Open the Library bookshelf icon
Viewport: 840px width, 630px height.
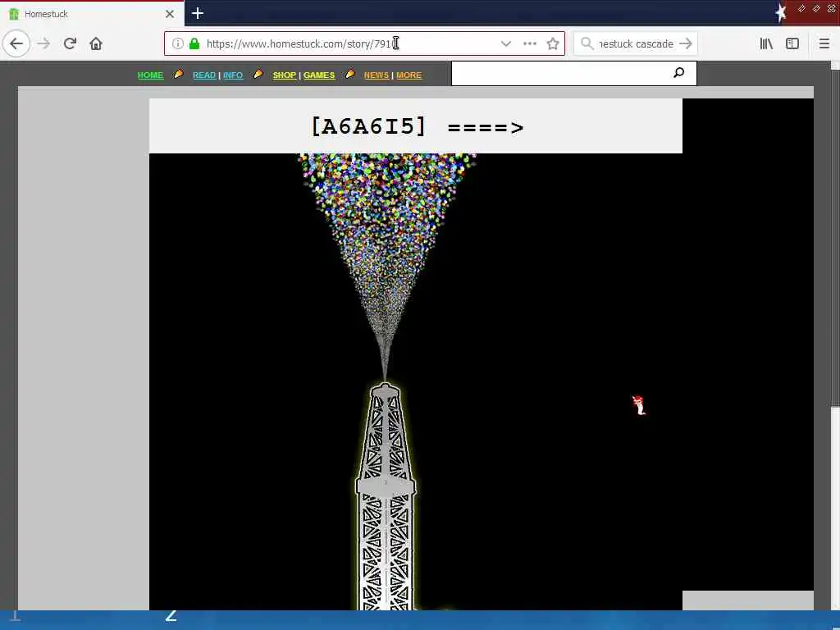point(766,43)
